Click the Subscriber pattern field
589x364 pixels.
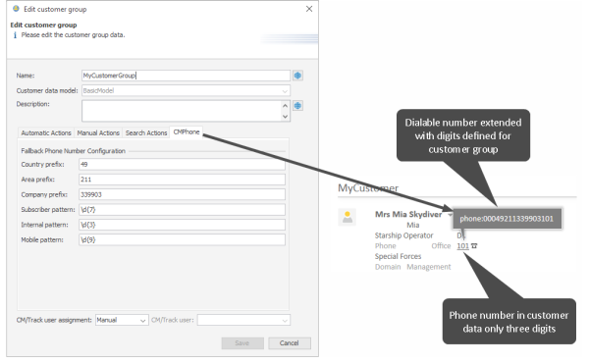click(183, 209)
